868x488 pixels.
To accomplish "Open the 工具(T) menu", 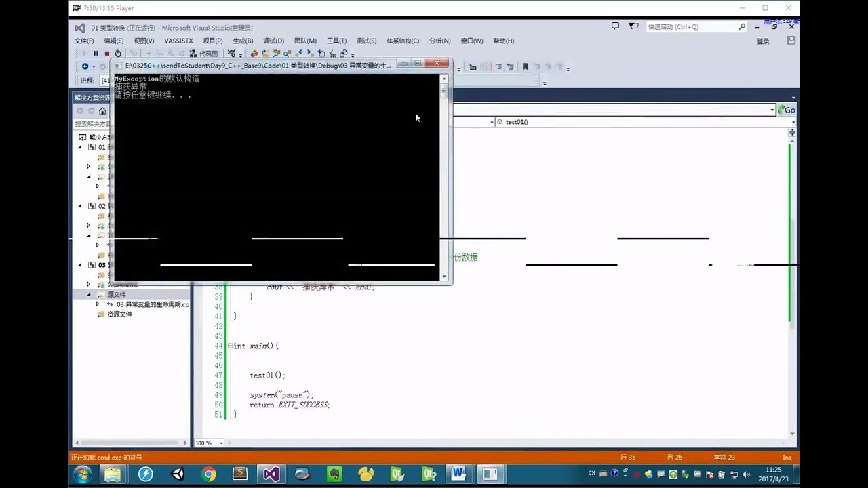I will tap(336, 41).
